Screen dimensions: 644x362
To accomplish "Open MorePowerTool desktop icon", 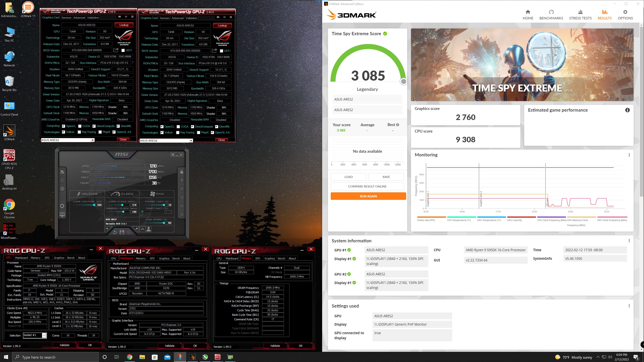I will pyautogui.click(x=9, y=231).
